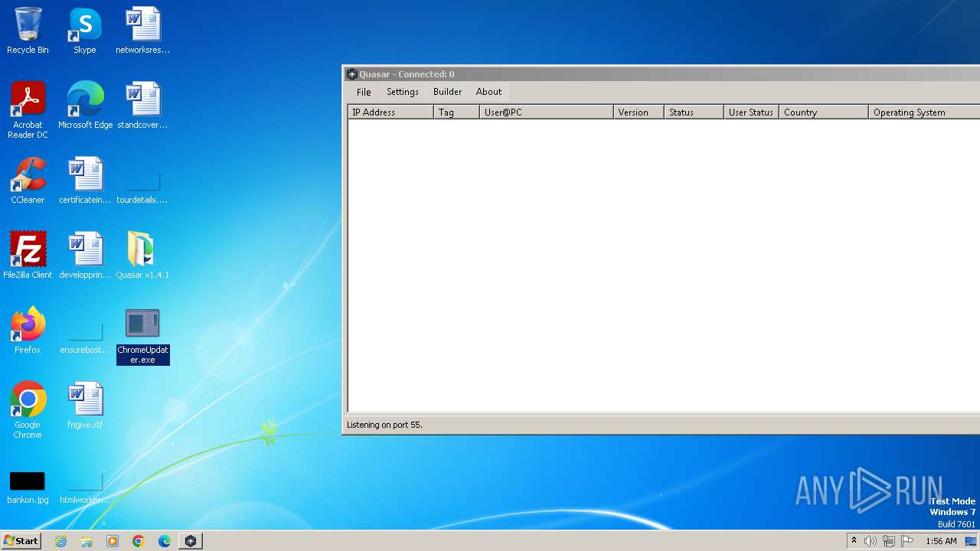Select the htmlworker desktop file

[x=85, y=487]
